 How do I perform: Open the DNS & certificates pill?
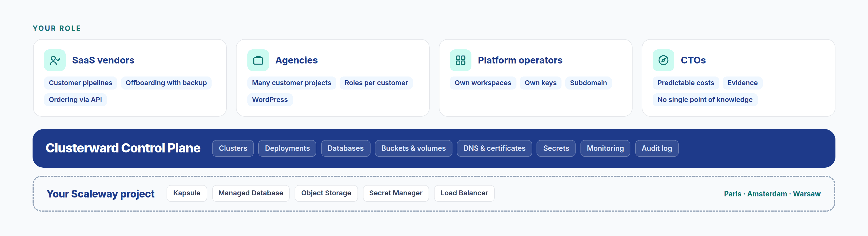pos(494,148)
